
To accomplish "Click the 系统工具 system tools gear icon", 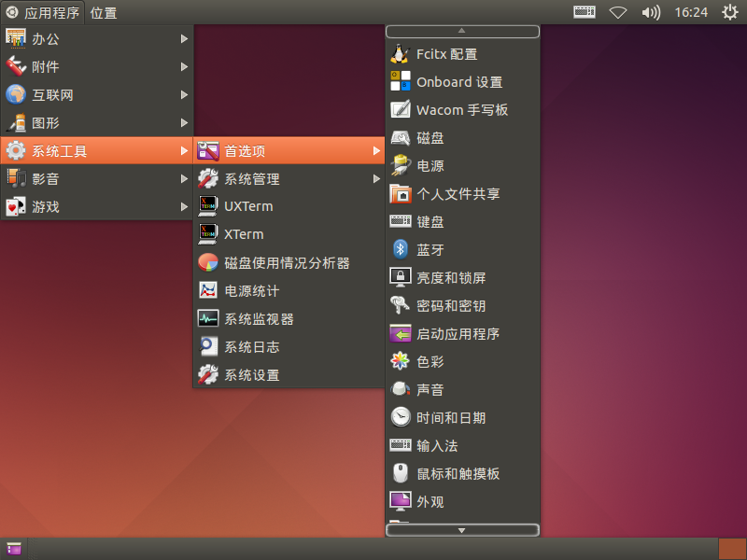I will click(x=16, y=151).
